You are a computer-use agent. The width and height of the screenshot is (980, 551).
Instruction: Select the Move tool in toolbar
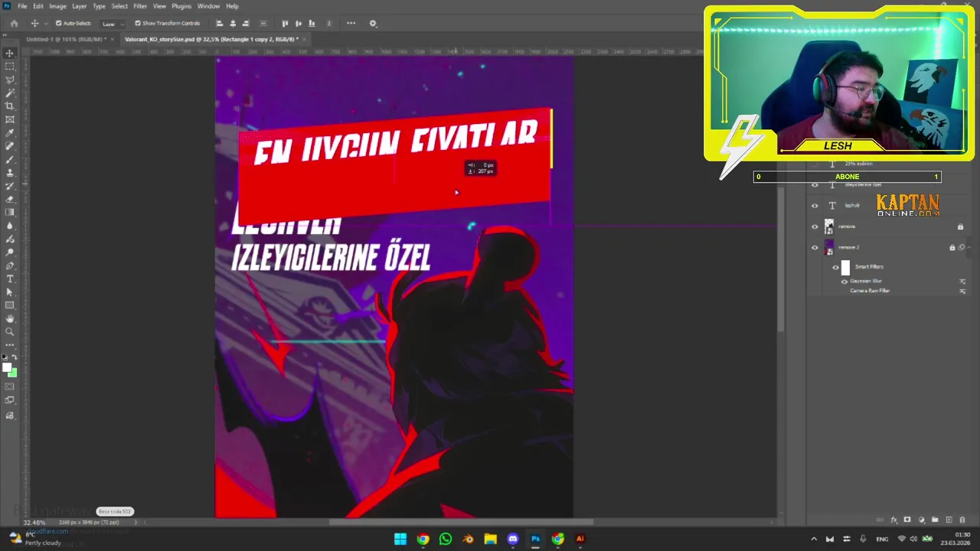click(x=10, y=54)
